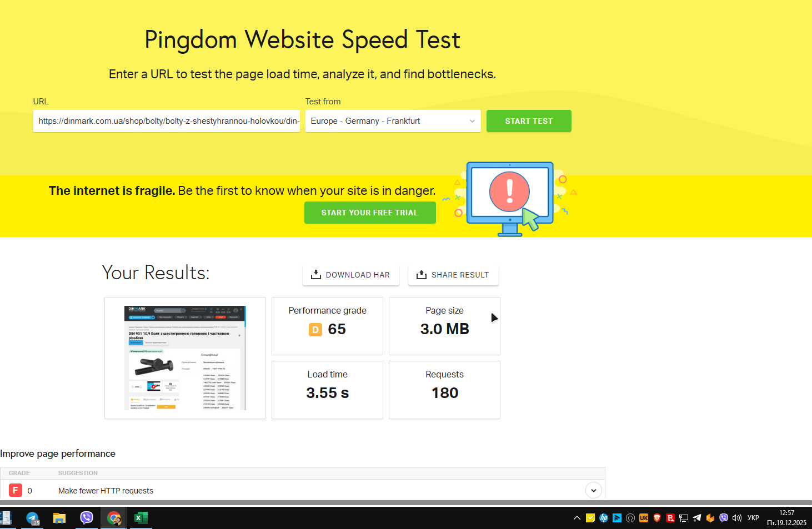Click the GRADE column header
The height and width of the screenshot is (529, 812).
coord(19,473)
